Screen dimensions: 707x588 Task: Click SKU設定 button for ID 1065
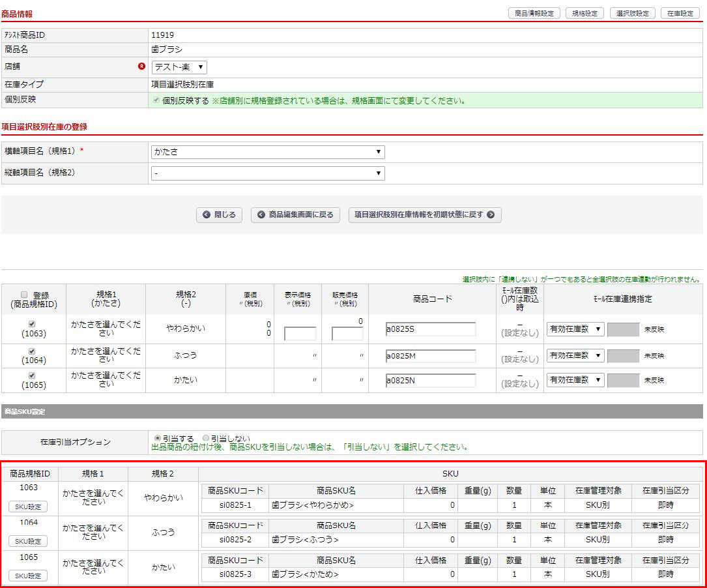coord(28,576)
